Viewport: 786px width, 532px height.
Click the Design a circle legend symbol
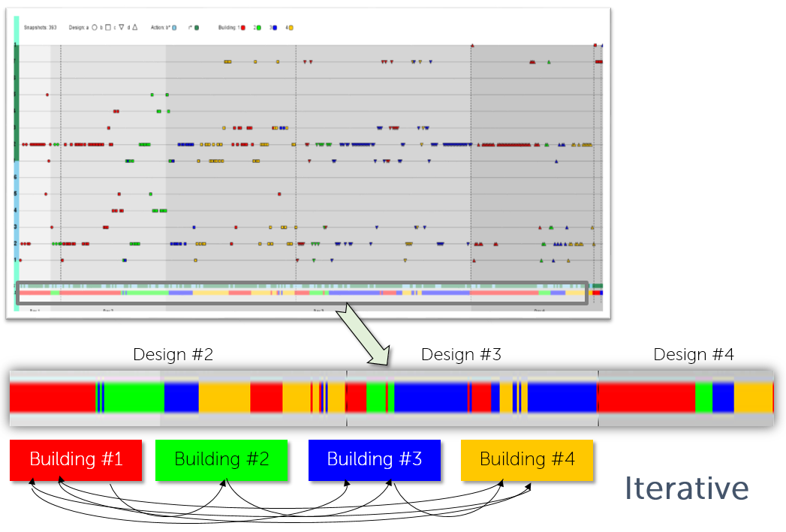pos(95,28)
